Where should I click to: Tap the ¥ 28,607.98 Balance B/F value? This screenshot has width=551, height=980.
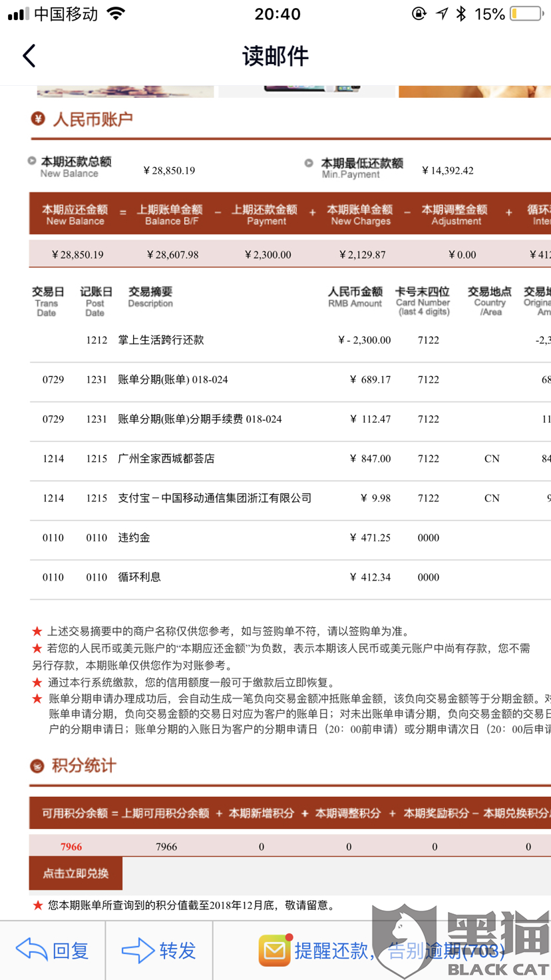coord(172,255)
